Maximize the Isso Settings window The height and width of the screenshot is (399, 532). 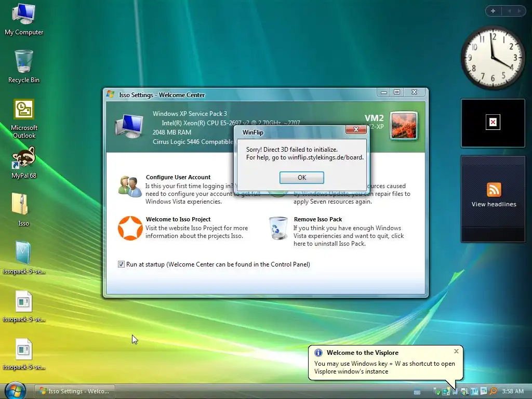(397, 92)
